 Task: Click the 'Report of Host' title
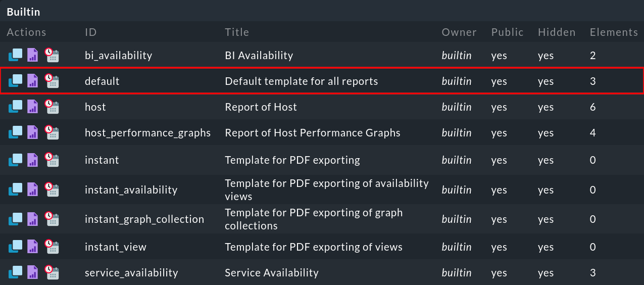(261, 107)
